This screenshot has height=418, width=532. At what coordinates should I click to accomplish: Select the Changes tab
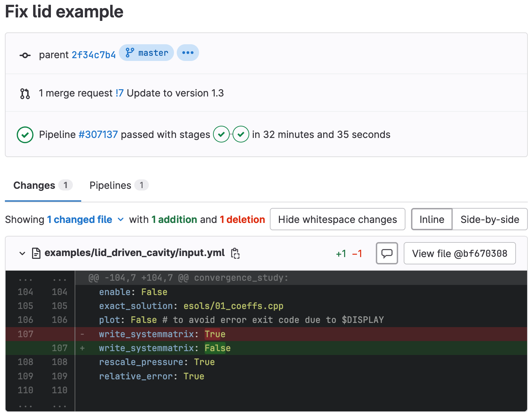[43, 185]
